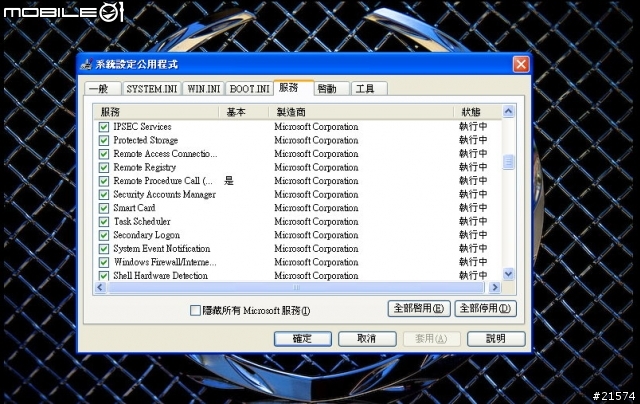Disable the Remote Registry service checkbox
This screenshot has width=640, height=404.
[104, 167]
